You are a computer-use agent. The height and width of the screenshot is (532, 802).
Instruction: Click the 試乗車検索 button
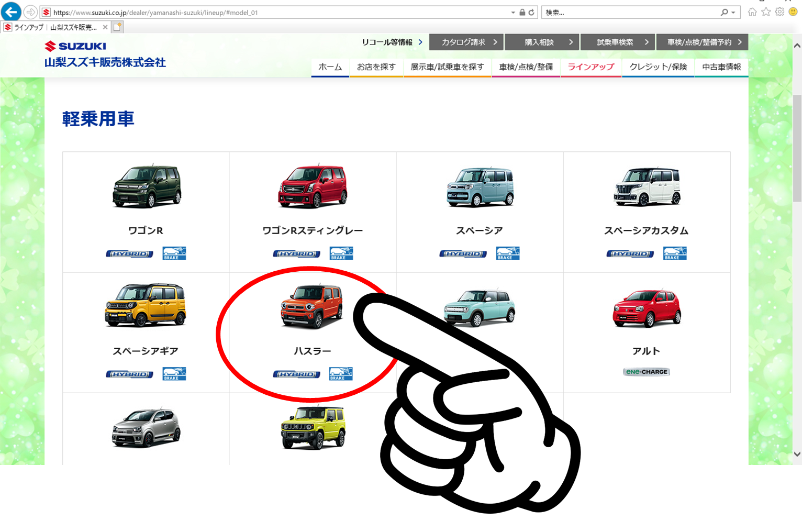pos(618,42)
